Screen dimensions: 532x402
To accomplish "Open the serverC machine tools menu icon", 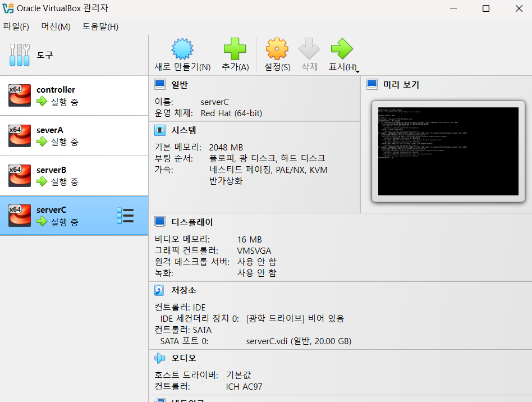I will 125,216.
